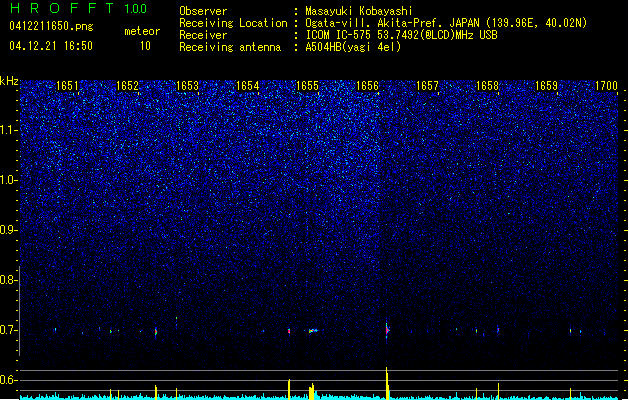Click the 1656 time marker

point(367,86)
